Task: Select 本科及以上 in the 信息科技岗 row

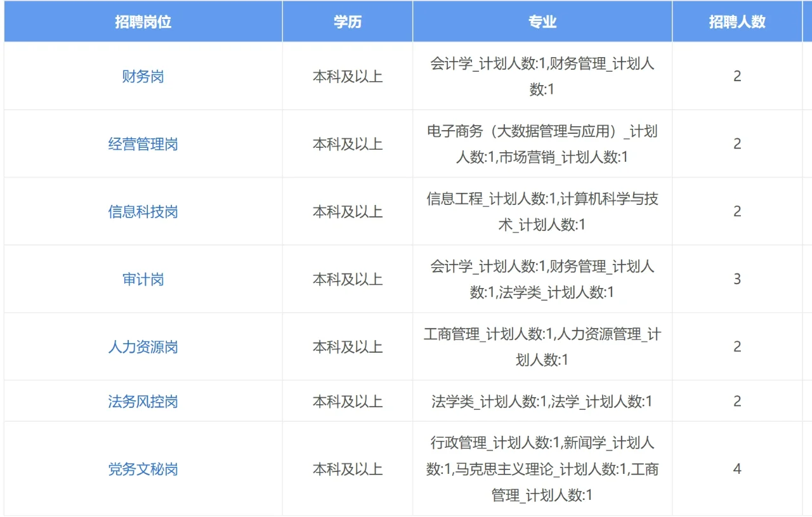Action: point(348,212)
